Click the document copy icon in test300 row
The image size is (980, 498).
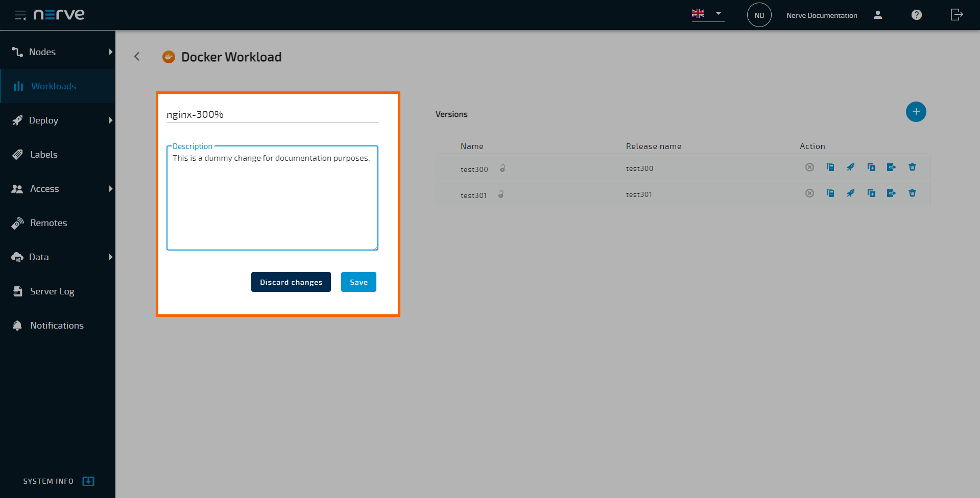point(830,167)
